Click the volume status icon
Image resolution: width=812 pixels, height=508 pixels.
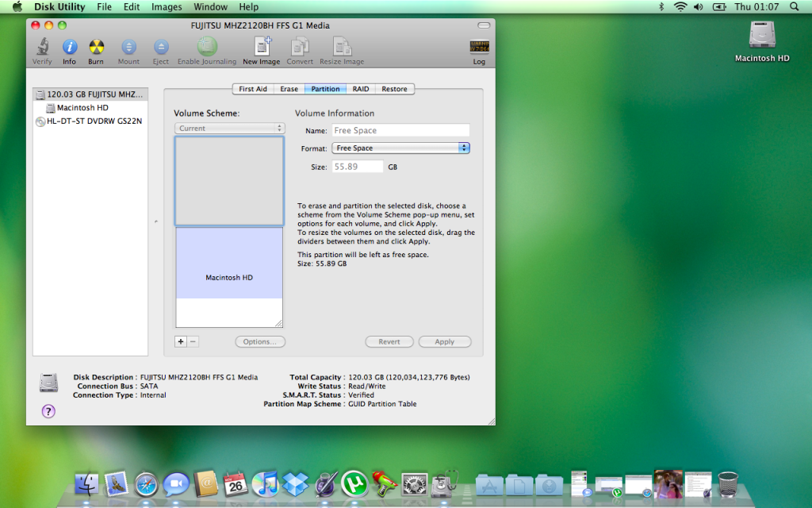pyautogui.click(x=699, y=6)
